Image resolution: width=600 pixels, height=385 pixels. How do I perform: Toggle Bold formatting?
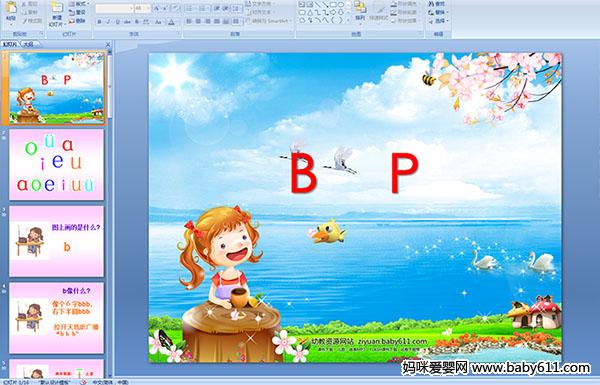point(99,22)
